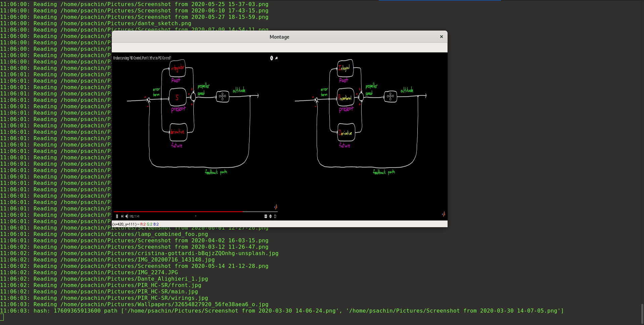Click the pause icon in the video controls

click(117, 216)
